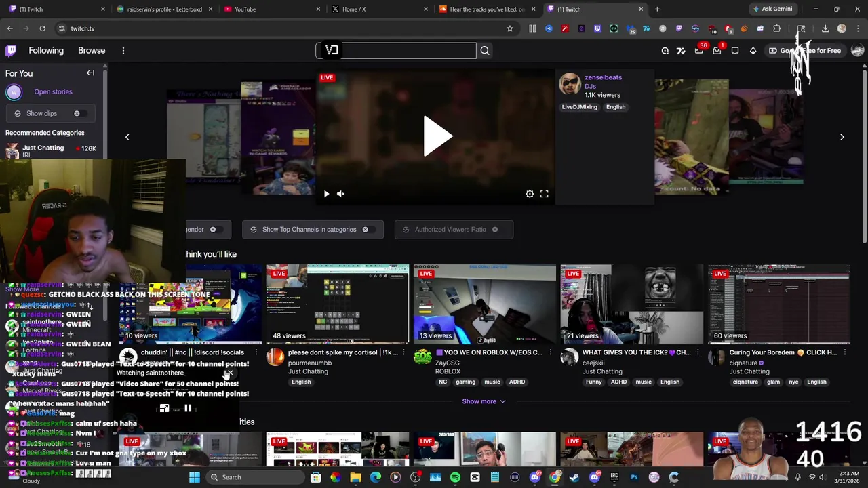This screenshot has height=488, width=868.
Task: Open stories link in sidebar
Action: [53, 92]
